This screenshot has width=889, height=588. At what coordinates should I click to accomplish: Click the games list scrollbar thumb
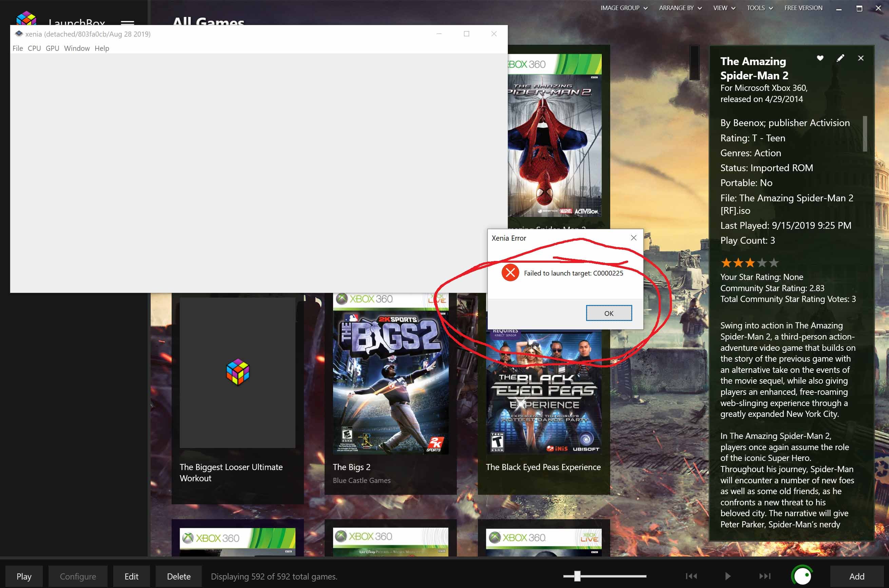coord(694,63)
